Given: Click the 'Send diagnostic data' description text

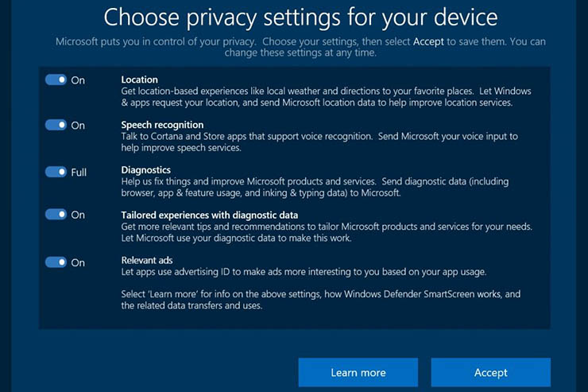Looking at the screenshot, I should pyautogui.click(x=326, y=187).
